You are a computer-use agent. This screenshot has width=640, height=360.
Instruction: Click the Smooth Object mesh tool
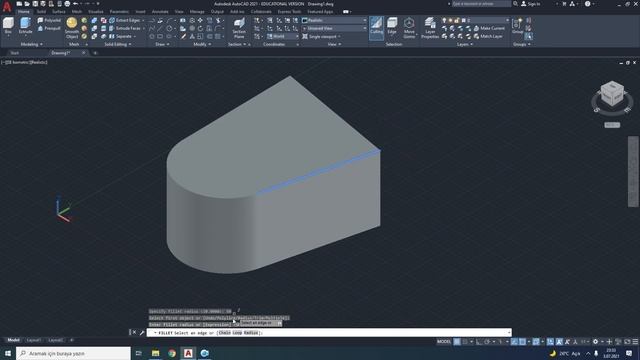click(72, 28)
